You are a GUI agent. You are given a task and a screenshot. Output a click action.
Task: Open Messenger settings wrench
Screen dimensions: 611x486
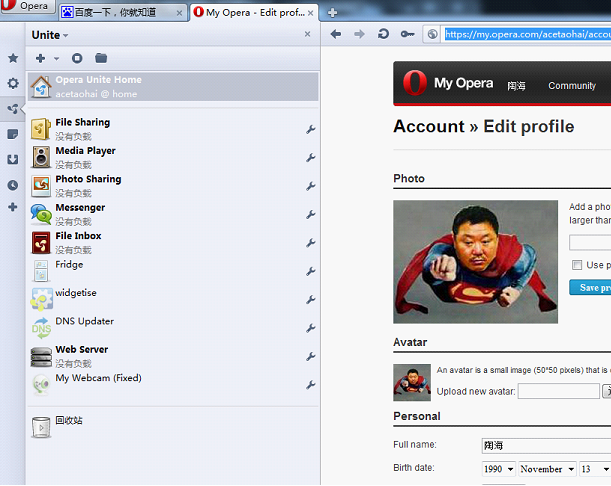point(311,214)
